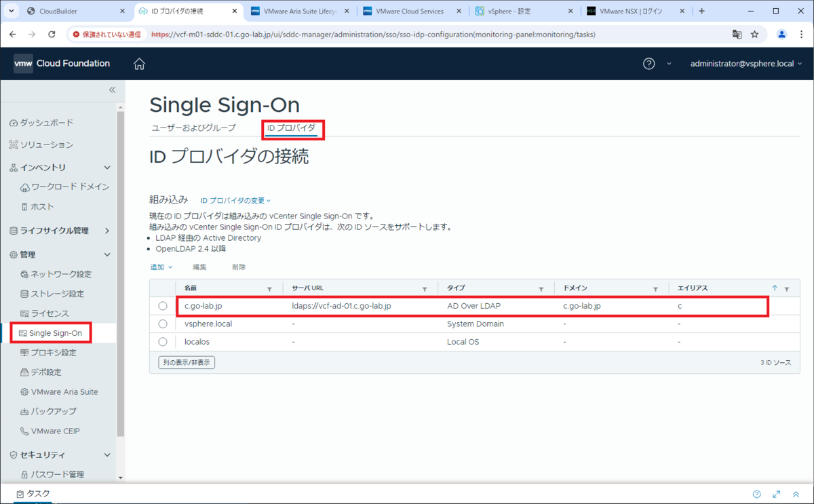The width and height of the screenshot is (814, 504).
Task: Open ストレージ設定 in sidebar
Action: (53, 294)
